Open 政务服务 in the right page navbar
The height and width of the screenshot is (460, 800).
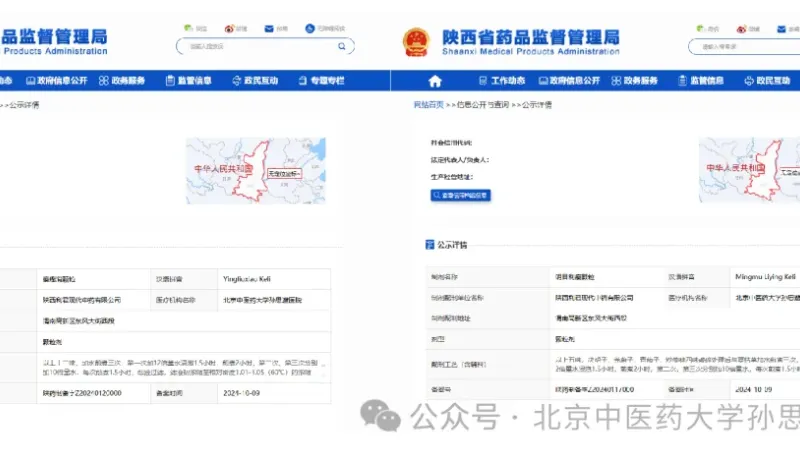pos(635,81)
